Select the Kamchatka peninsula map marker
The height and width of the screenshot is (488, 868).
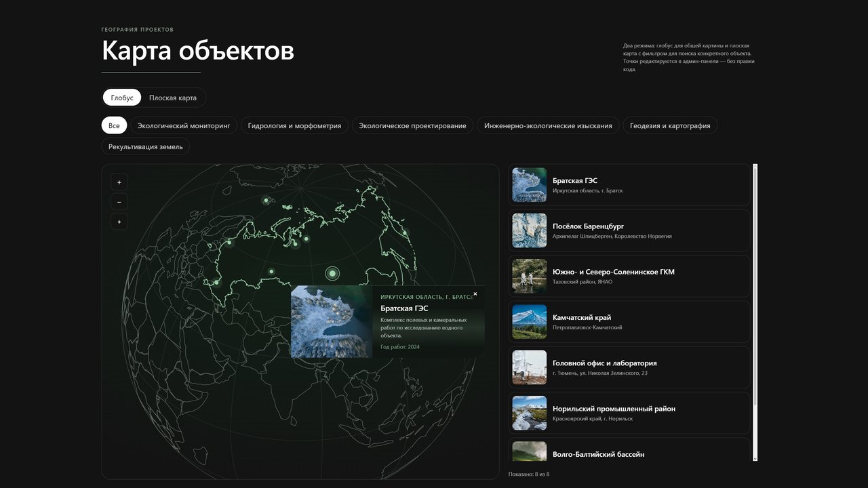[x=406, y=233]
